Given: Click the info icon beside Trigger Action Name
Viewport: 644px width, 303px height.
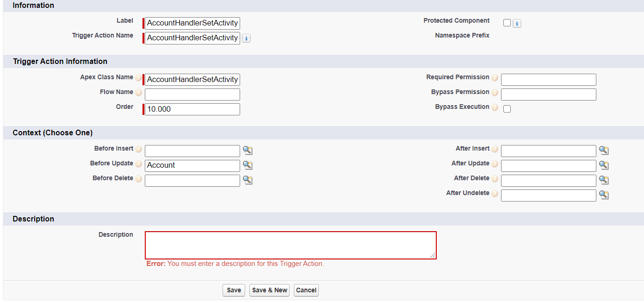Looking at the screenshot, I should click(x=246, y=38).
